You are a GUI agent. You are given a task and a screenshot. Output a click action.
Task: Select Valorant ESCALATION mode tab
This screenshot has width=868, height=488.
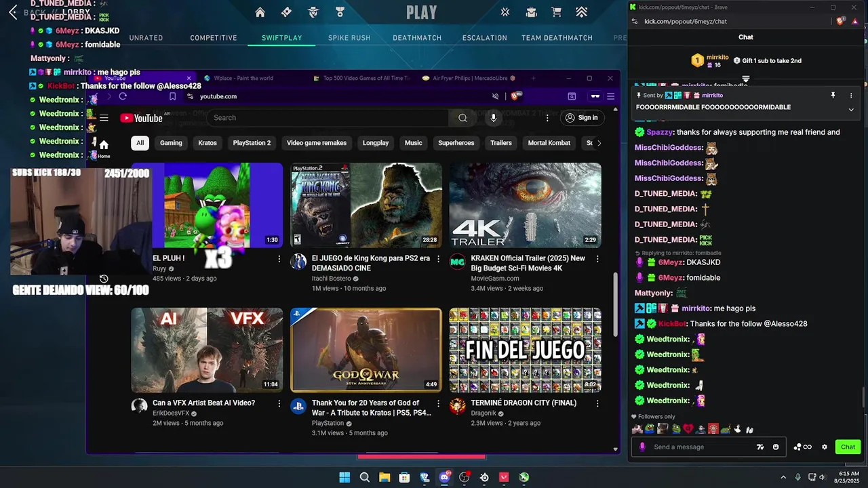(x=485, y=38)
